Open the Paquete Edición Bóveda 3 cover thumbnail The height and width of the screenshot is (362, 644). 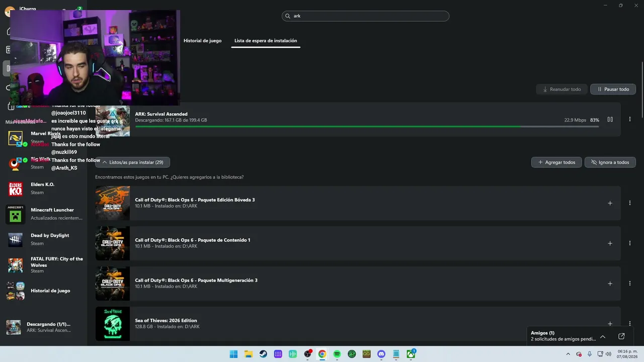click(x=113, y=203)
